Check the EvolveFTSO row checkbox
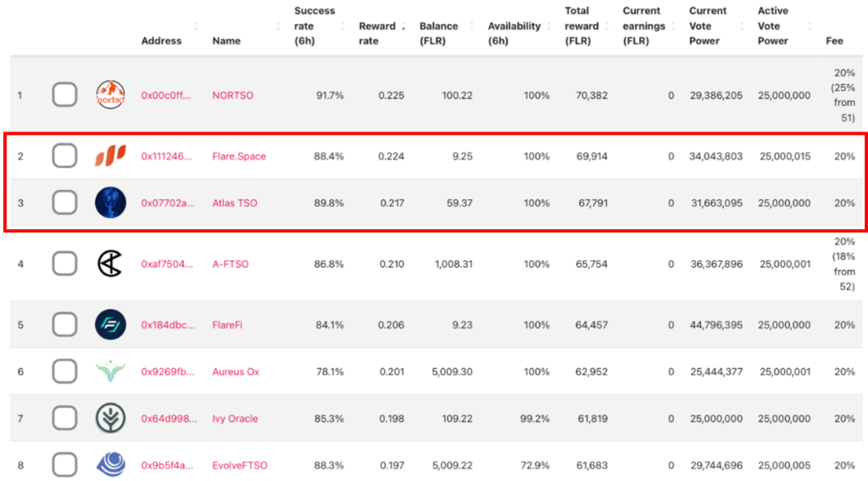Image resolution: width=868 pixels, height=481 pixels. coord(64,464)
